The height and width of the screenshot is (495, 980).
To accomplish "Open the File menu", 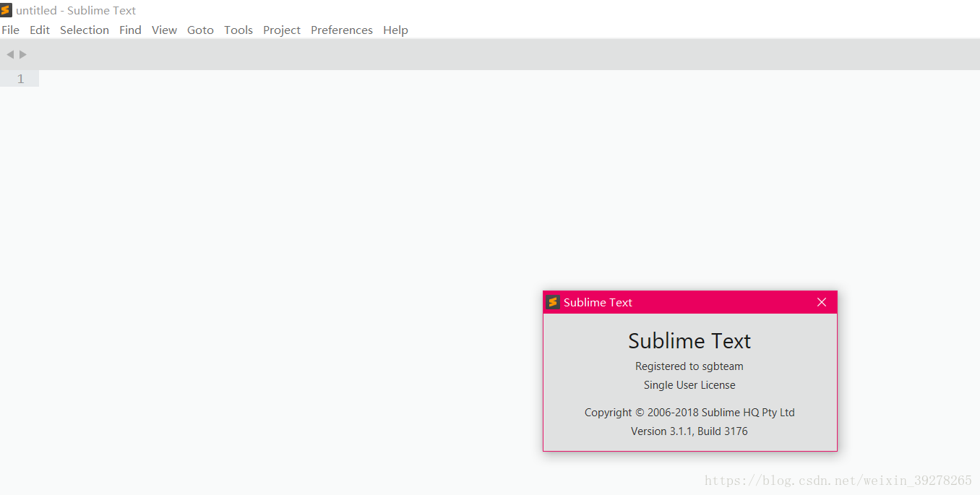I will (11, 30).
